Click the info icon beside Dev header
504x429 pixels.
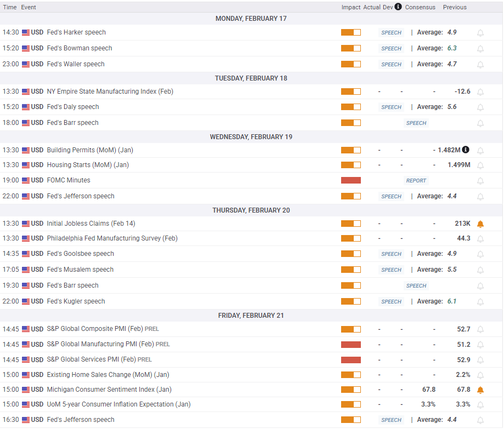[x=398, y=7]
